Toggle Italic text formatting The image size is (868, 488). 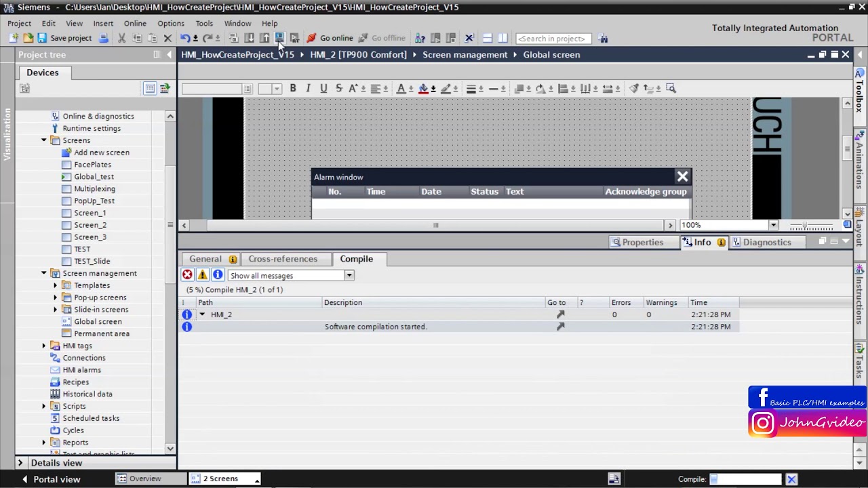coord(308,88)
